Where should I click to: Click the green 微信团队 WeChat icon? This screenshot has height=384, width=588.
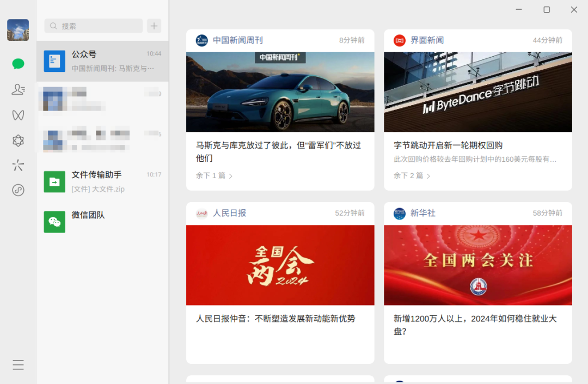coord(54,222)
